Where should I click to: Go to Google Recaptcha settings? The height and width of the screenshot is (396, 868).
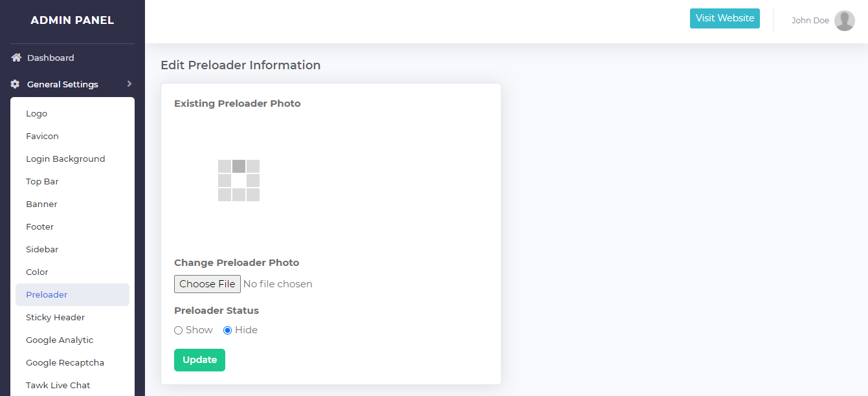[65, 363]
